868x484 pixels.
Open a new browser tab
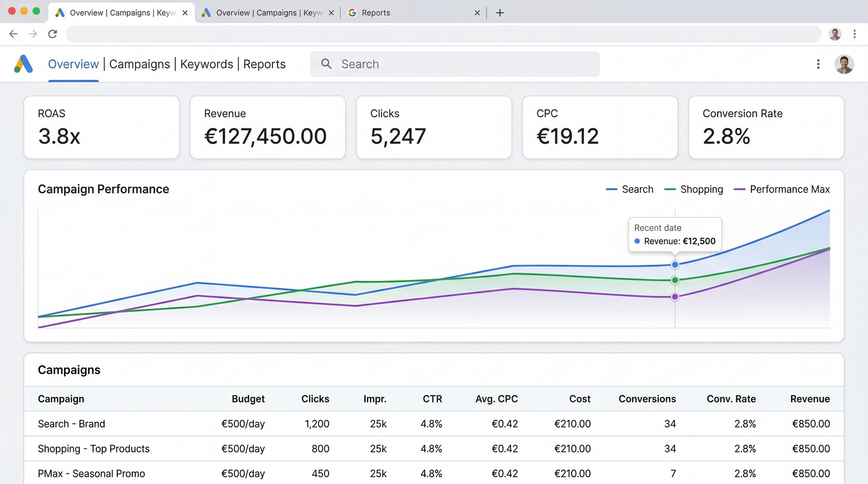pos(500,13)
